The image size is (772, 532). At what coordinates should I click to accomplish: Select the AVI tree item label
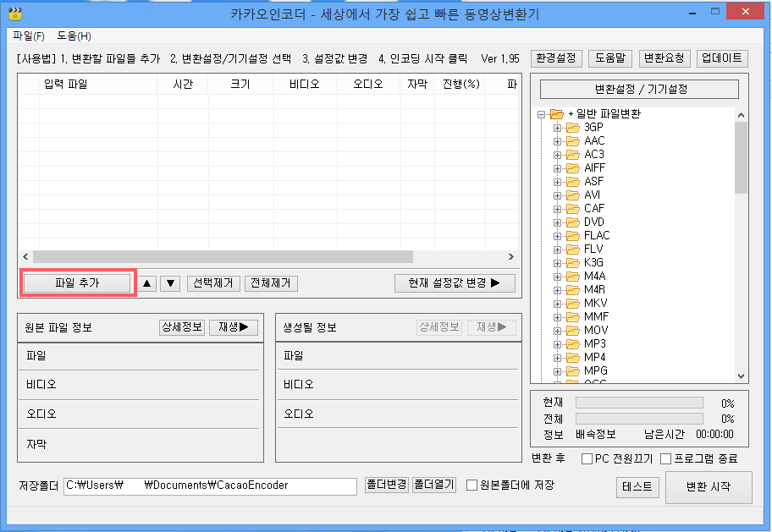tap(593, 195)
